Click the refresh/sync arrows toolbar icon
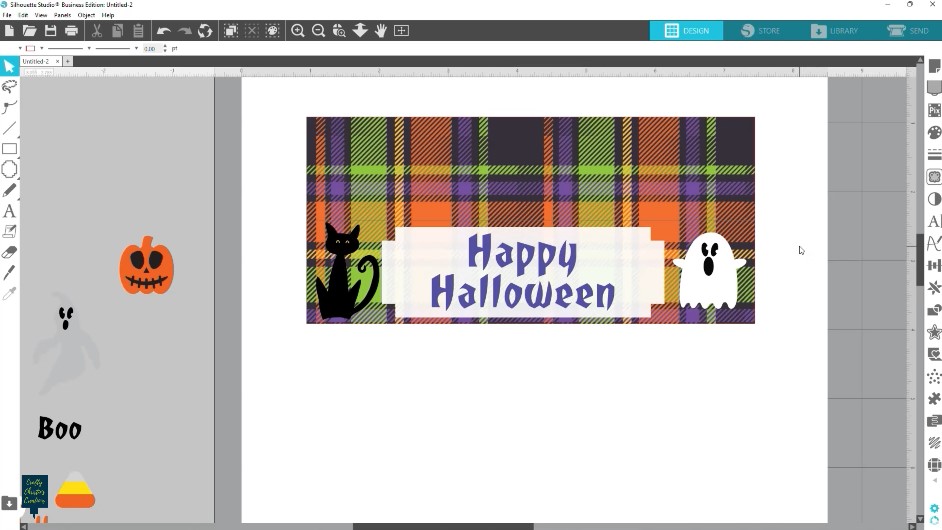 coord(205,31)
